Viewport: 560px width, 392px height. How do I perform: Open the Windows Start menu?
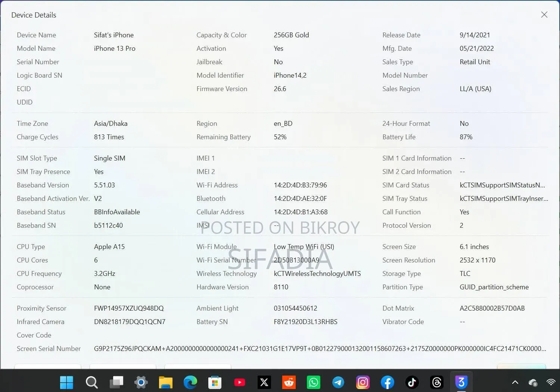coord(66,382)
